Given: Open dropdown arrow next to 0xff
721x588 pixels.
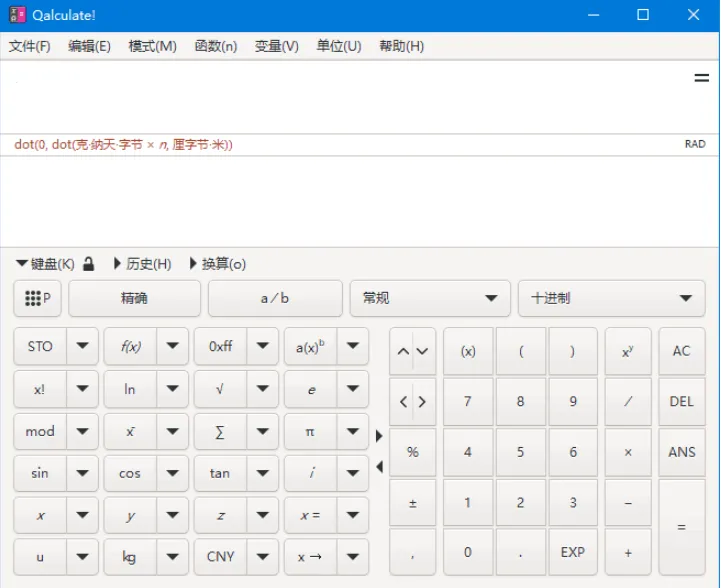Looking at the screenshot, I should (263, 346).
